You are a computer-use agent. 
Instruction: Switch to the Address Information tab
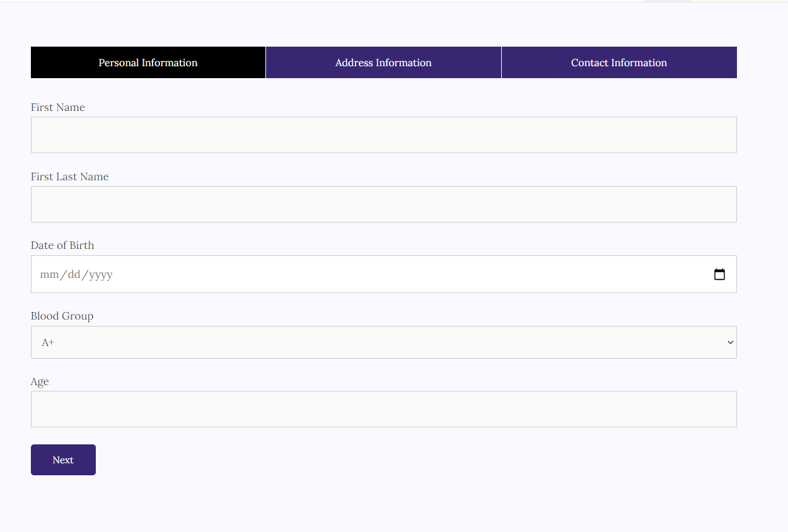click(383, 62)
